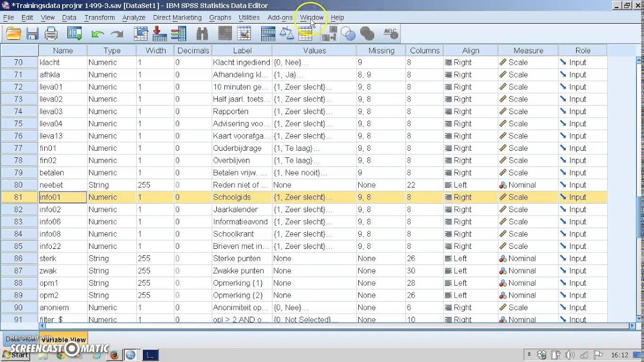Click the Measure column header
644x362 pixels.
click(x=528, y=50)
